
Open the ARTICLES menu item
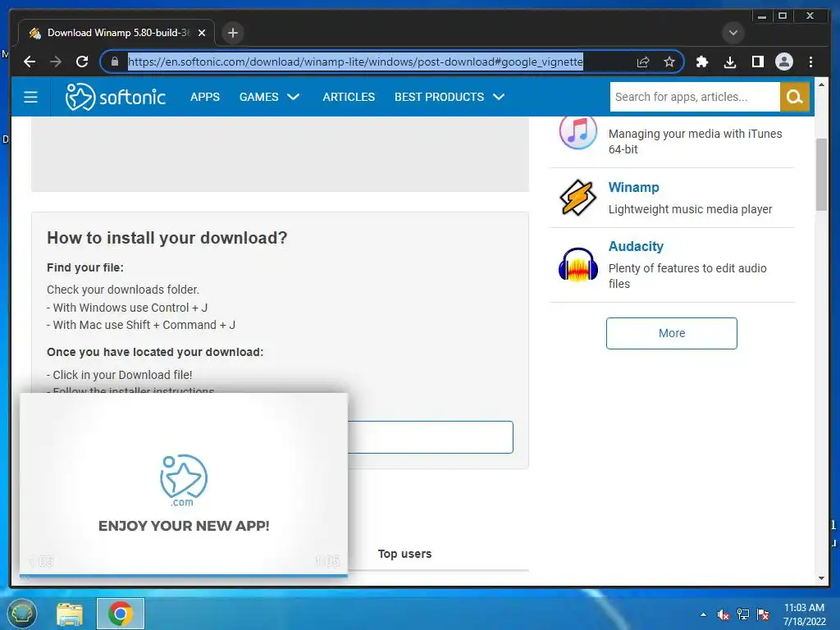349,97
